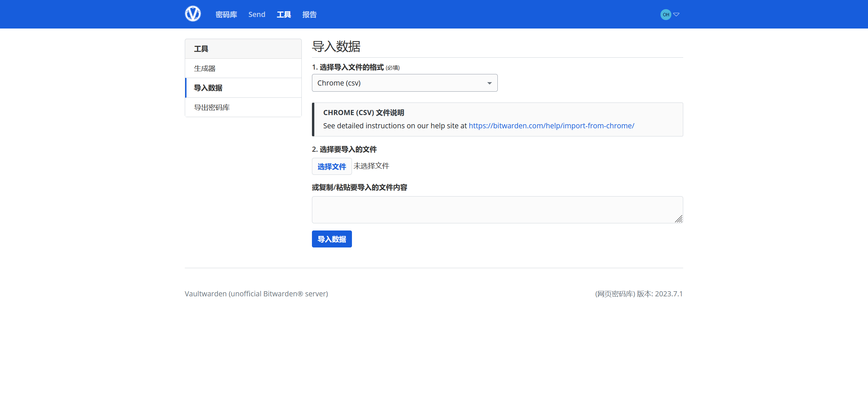
Task: Click inside the paste-content textarea
Action: pos(497,209)
